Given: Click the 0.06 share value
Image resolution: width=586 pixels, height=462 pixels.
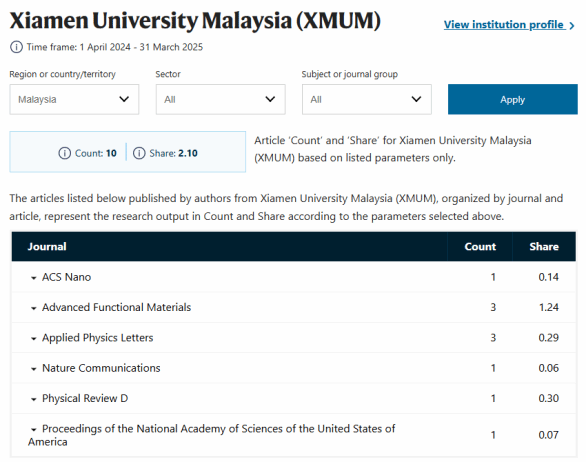Looking at the screenshot, I should point(549,368).
